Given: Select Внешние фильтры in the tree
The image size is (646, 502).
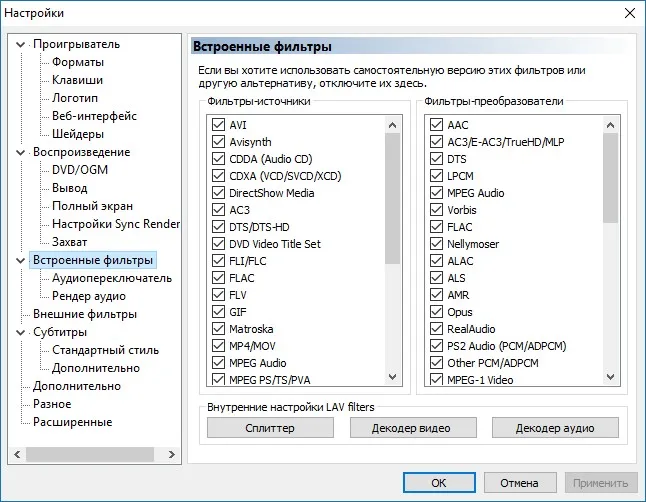Looking at the screenshot, I should (85, 314).
